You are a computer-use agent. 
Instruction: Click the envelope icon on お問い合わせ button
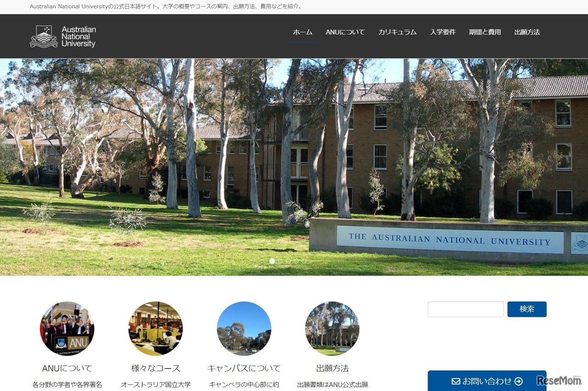click(x=456, y=381)
